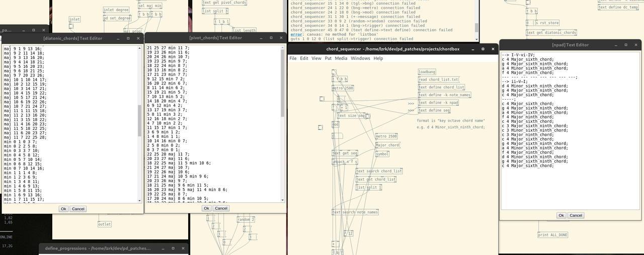The width and height of the screenshot is (644, 255).
Task: Open the File menu in chord_sequencer
Action: [x=293, y=58]
